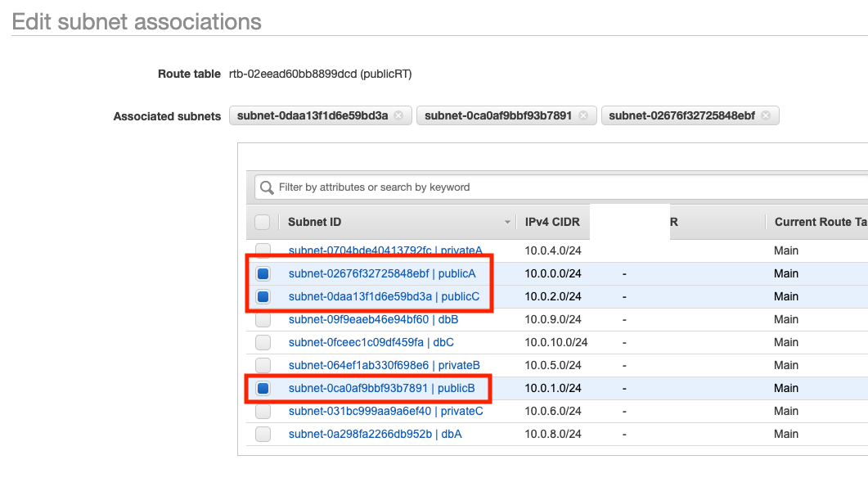
Task: Uncheck the publicA subnet checkbox
Action: pos(263,273)
